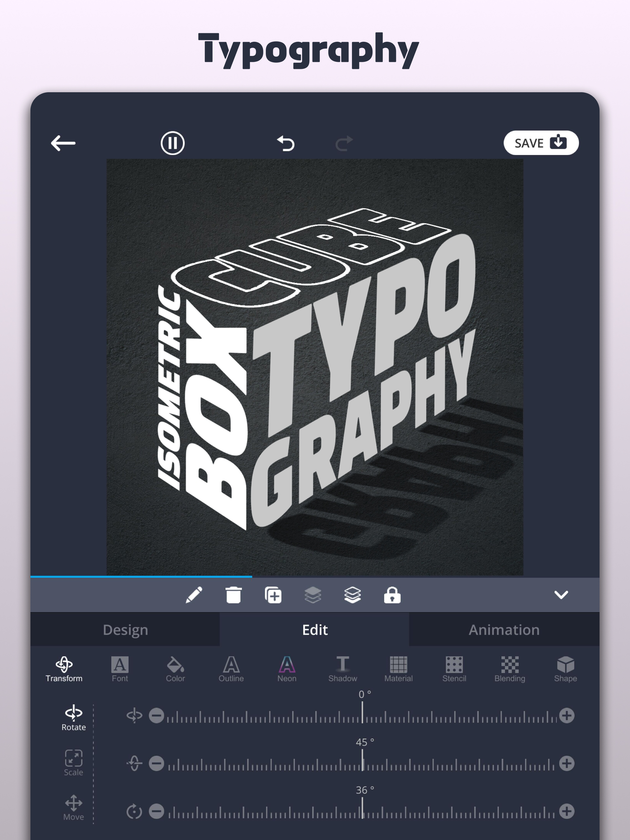Open the Shape cube tool
This screenshot has width=630, height=840.
(565, 669)
